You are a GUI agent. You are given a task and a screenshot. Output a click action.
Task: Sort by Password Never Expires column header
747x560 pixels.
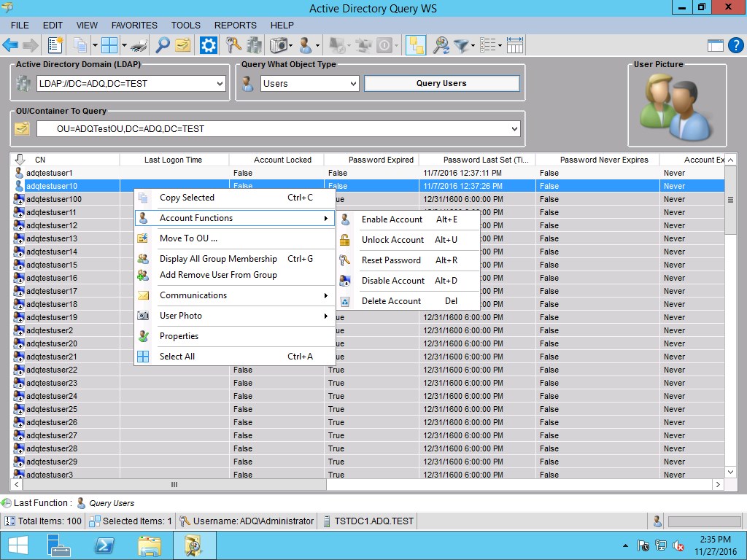tap(598, 160)
